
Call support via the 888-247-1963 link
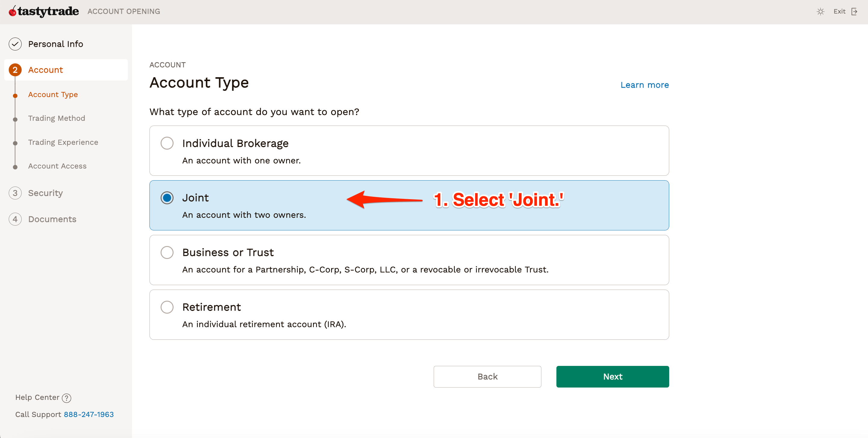coord(89,414)
